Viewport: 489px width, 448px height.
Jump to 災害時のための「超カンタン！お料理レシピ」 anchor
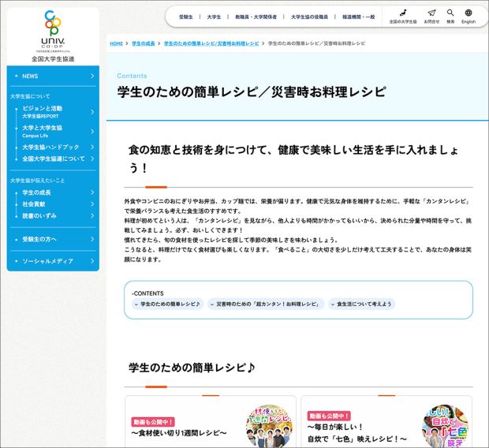(x=266, y=304)
